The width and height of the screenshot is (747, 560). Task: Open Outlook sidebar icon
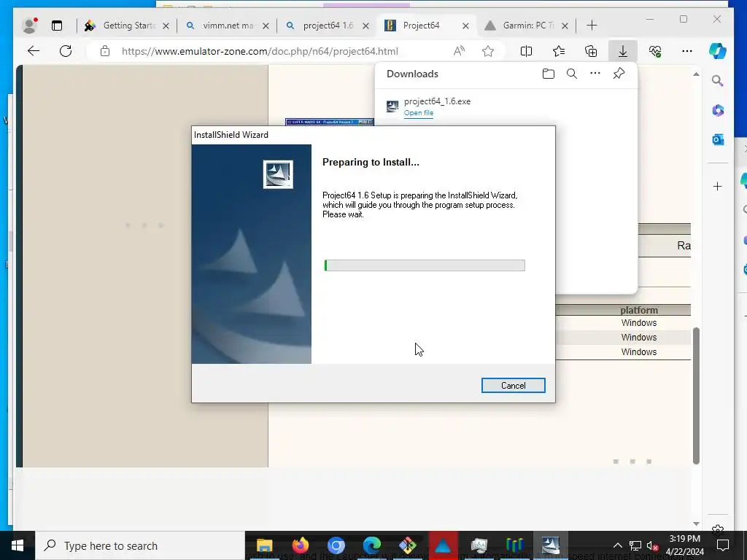click(x=718, y=140)
